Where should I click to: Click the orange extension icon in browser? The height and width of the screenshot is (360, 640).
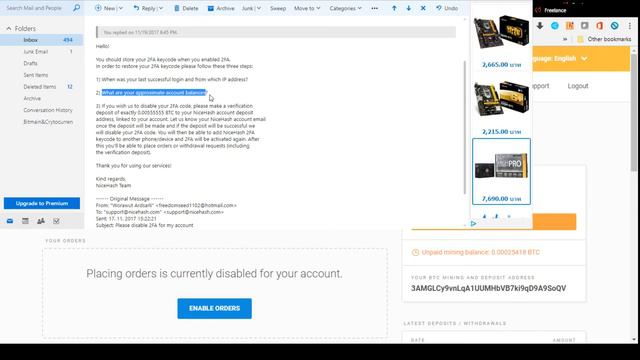point(570,26)
